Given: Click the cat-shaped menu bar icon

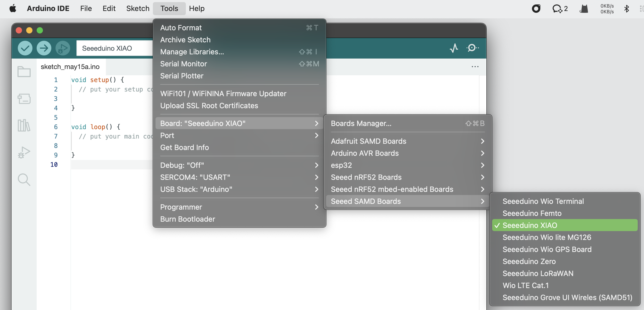Looking at the screenshot, I should [584, 9].
